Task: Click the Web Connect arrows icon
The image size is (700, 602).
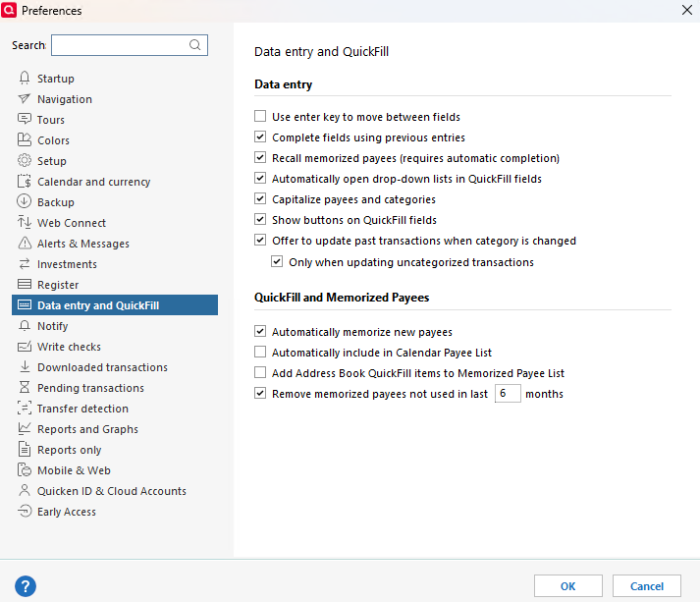Action: pyautogui.click(x=25, y=222)
